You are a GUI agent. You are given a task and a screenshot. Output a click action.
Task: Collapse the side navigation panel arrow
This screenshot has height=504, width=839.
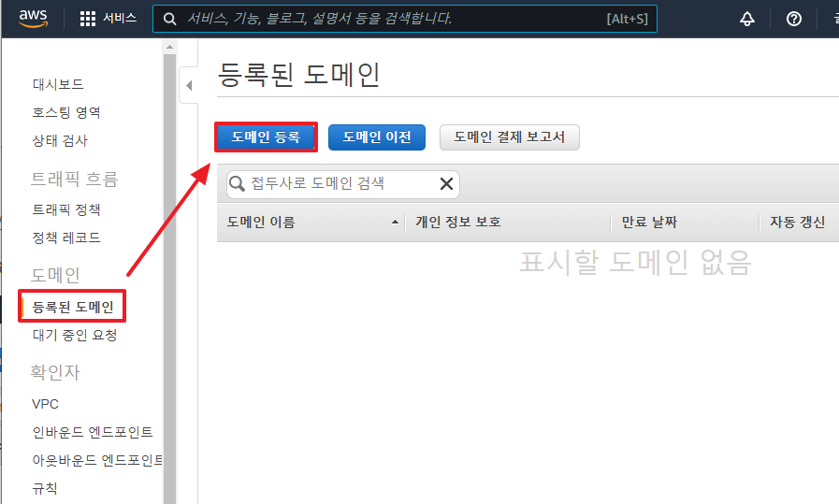click(189, 85)
